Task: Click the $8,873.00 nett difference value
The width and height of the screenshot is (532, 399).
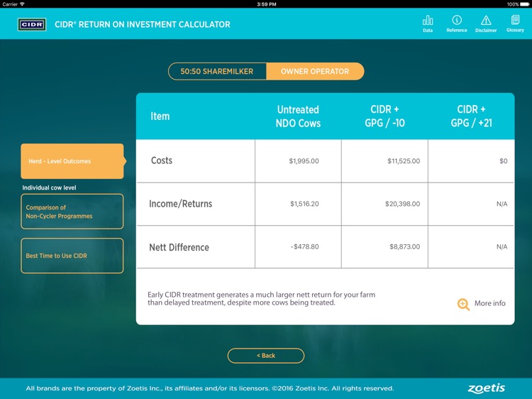Action: point(404,246)
